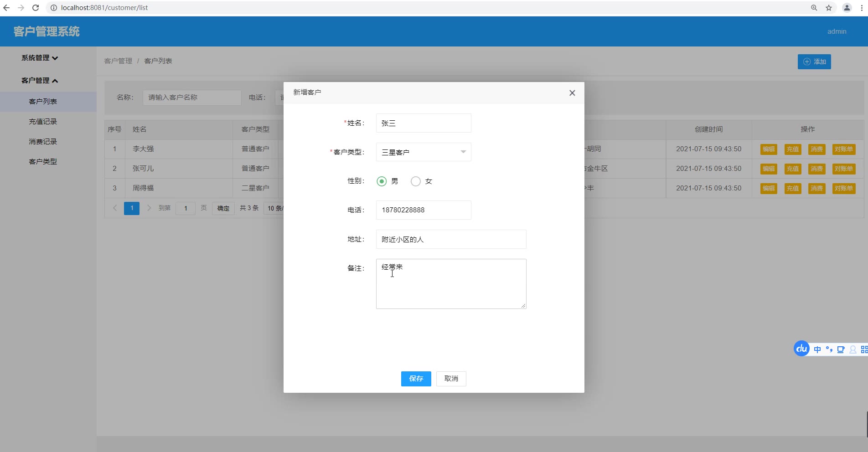Click the 电话 input field in the dialog
The width and height of the screenshot is (868, 452).
[424, 210]
